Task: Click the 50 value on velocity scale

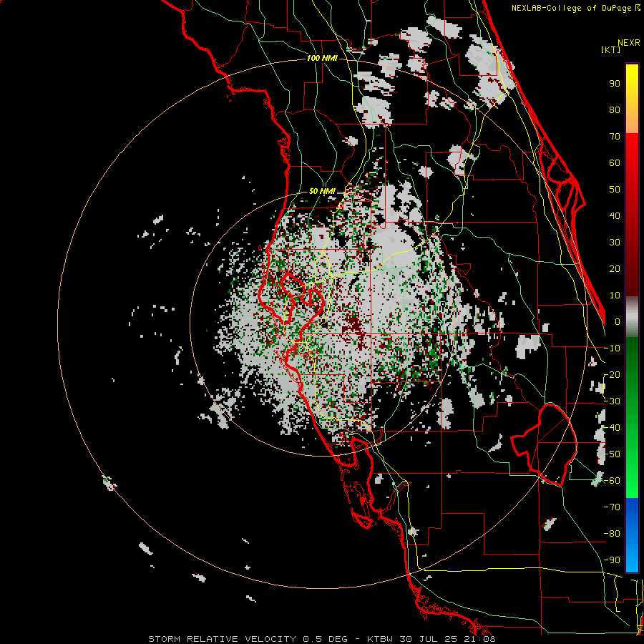Action: pyautogui.click(x=615, y=190)
